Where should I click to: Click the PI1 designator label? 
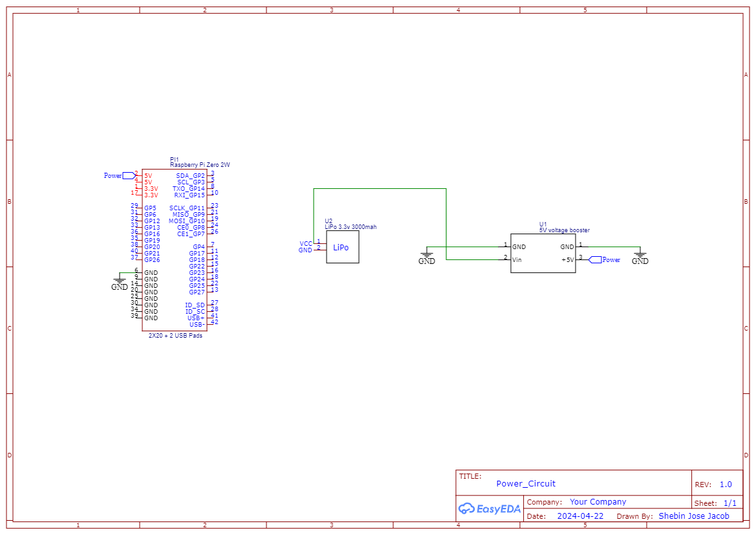pos(174,159)
